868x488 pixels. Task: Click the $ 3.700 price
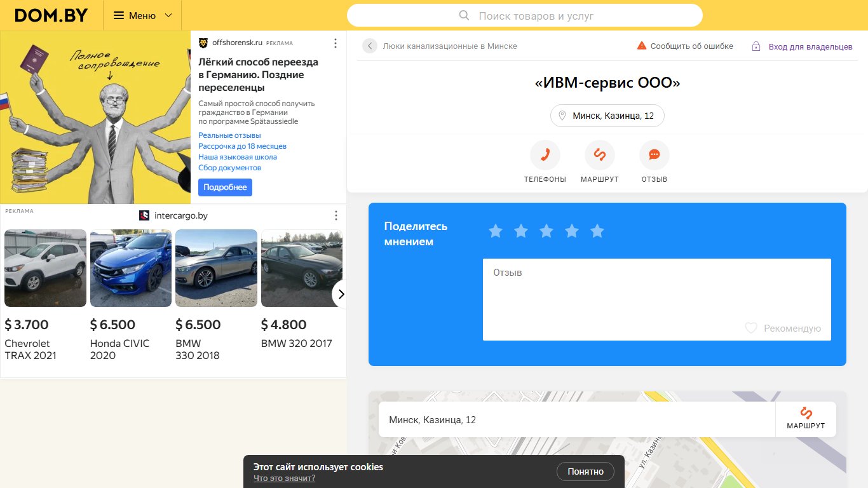(x=27, y=325)
